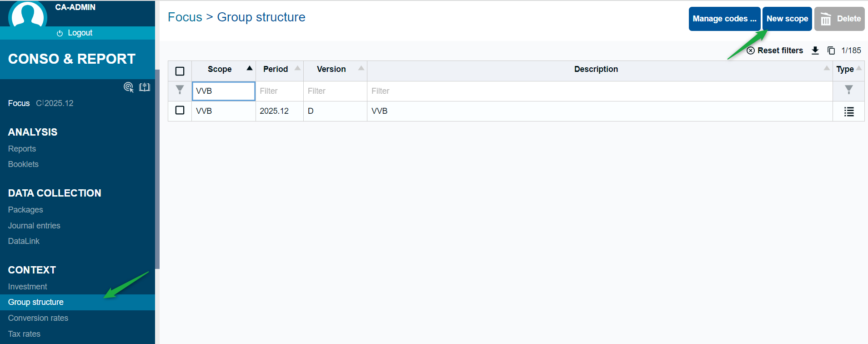The height and width of the screenshot is (344, 868).
Task: Open Investment under Context
Action: 27,287
